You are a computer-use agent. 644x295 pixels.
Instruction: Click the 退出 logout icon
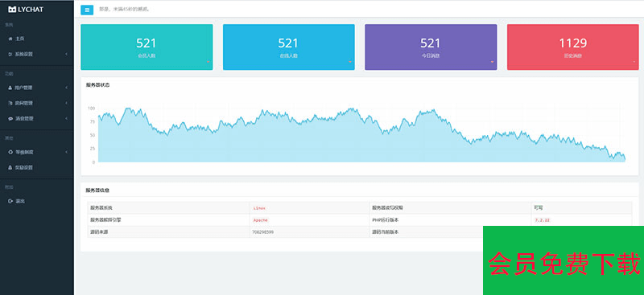tap(10, 201)
